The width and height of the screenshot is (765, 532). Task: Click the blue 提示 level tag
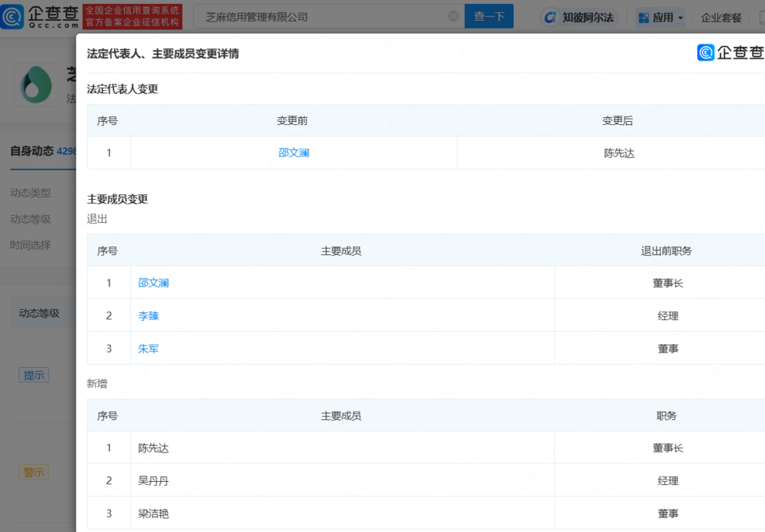point(33,375)
